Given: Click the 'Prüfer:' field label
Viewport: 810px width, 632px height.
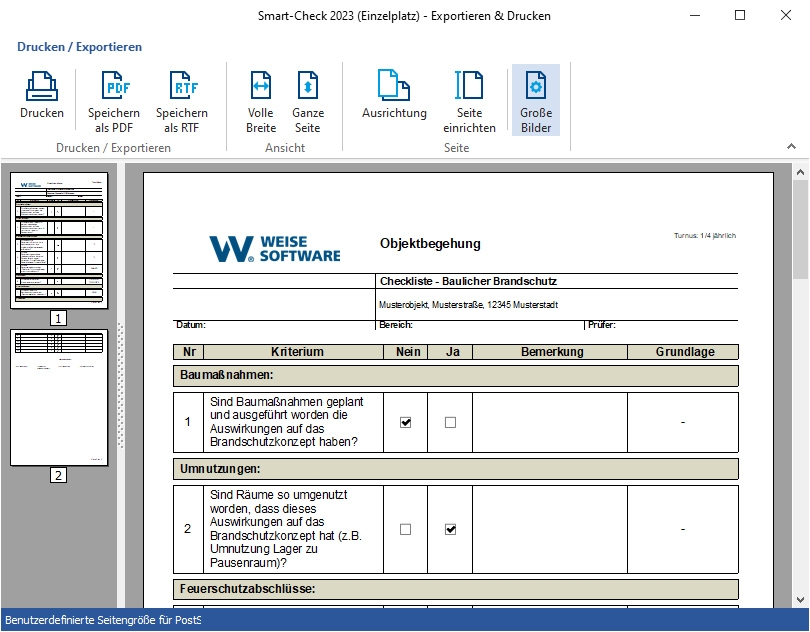Looking at the screenshot, I should pos(602,325).
